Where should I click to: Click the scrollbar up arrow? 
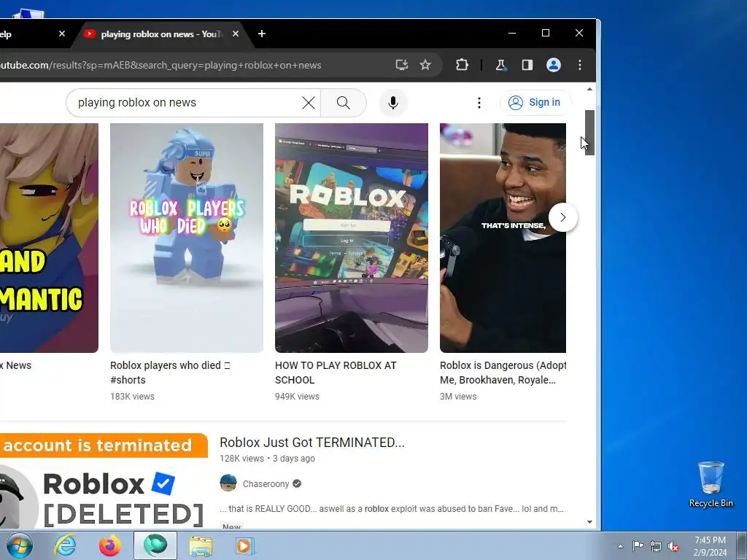pyautogui.click(x=589, y=89)
